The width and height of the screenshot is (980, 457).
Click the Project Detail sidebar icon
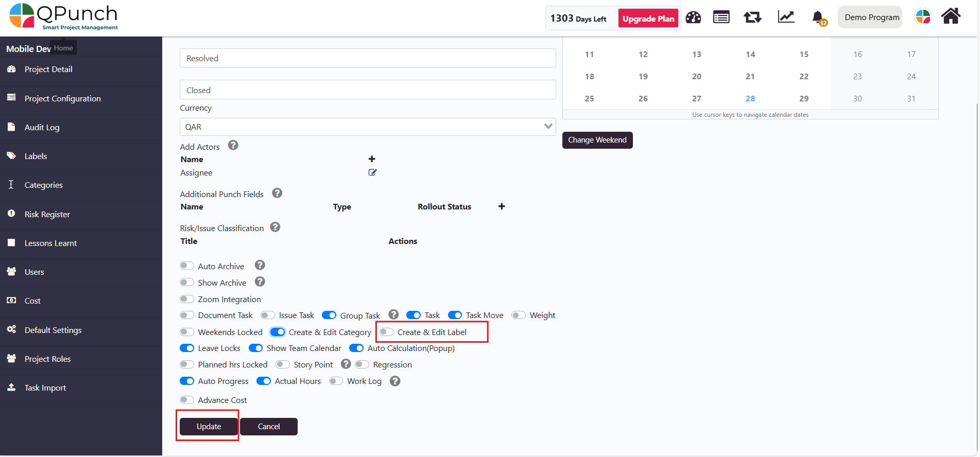click(x=11, y=69)
